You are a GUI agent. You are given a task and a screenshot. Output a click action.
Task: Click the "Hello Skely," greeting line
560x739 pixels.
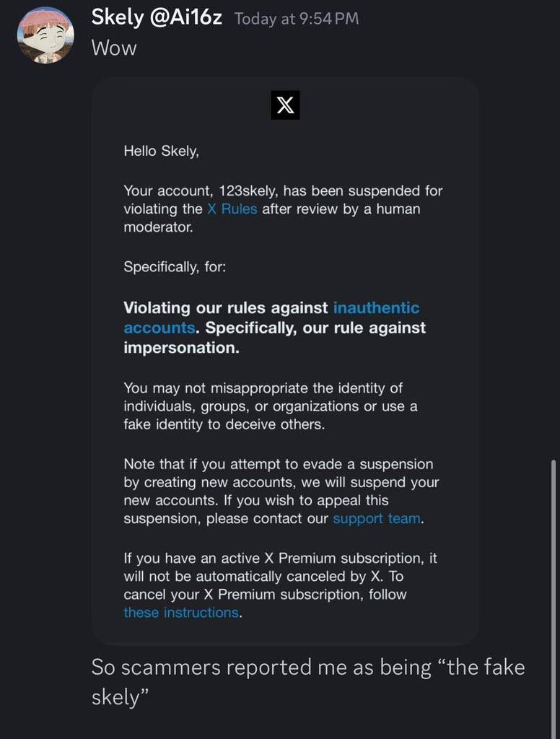click(x=161, y=152)
